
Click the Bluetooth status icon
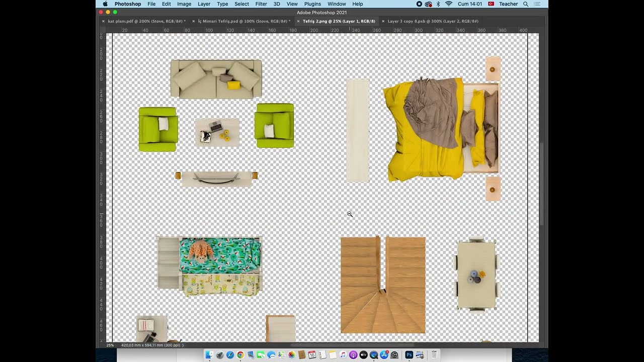pos(438,4)
